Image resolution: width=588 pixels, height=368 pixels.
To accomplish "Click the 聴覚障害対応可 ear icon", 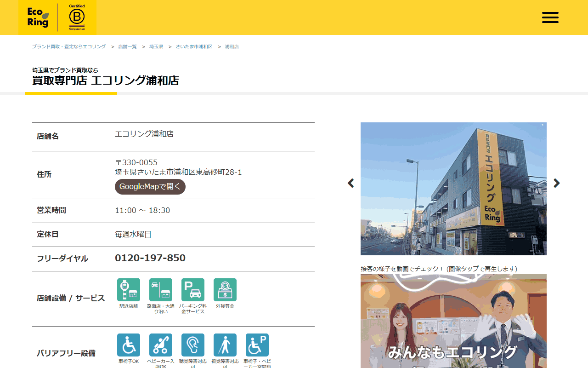I will (193, 345).
